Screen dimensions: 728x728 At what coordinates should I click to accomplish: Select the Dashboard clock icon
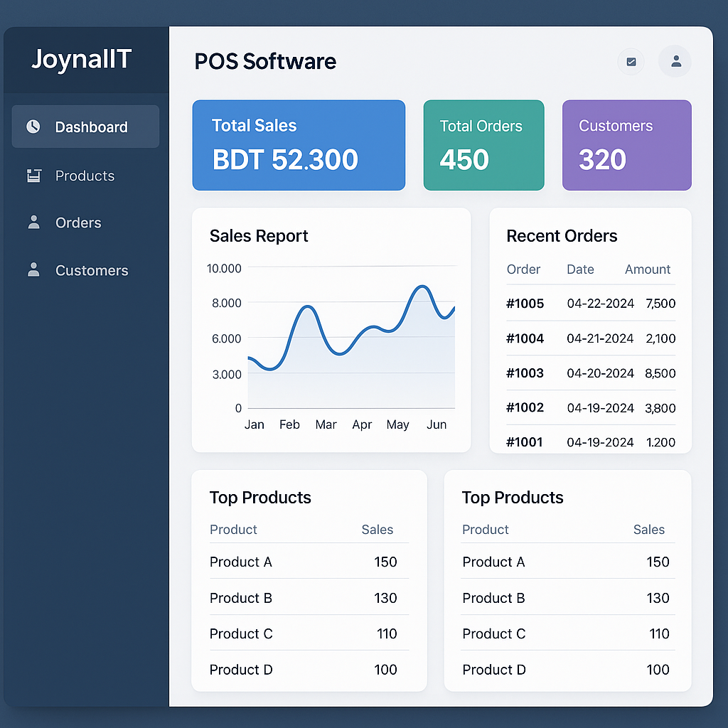point(33,127)
